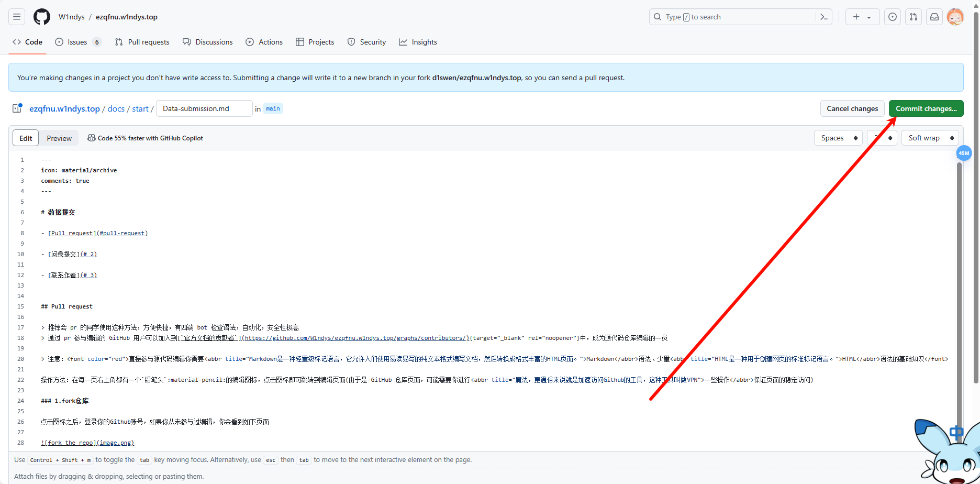Switch to Edit mode toggle
Screen dimensions: 980x484
[26, 138]
